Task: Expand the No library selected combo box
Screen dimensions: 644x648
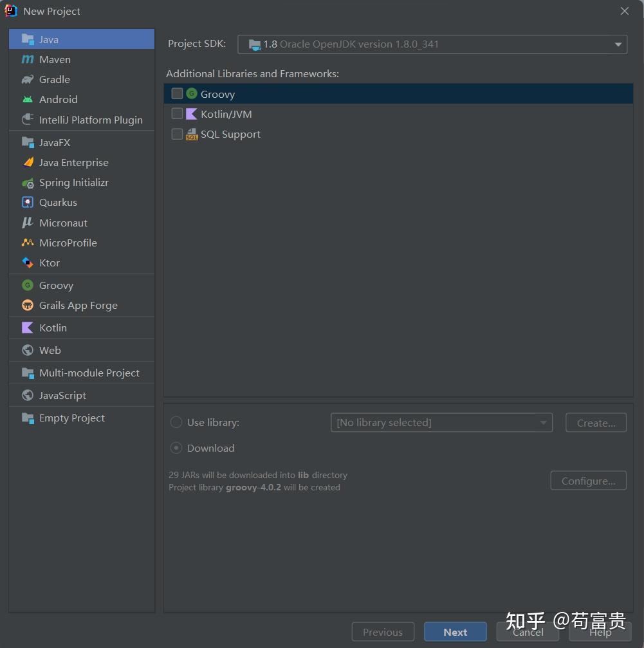Action: (441, 423)
